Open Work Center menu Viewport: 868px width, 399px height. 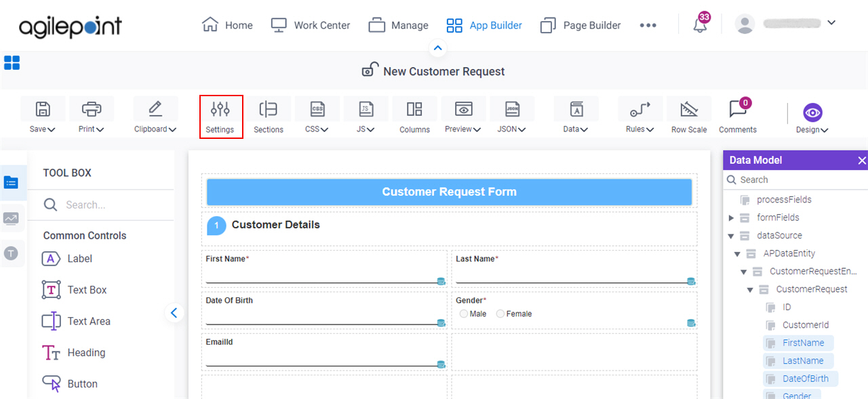pyautogui.click(x=311, y=25)
